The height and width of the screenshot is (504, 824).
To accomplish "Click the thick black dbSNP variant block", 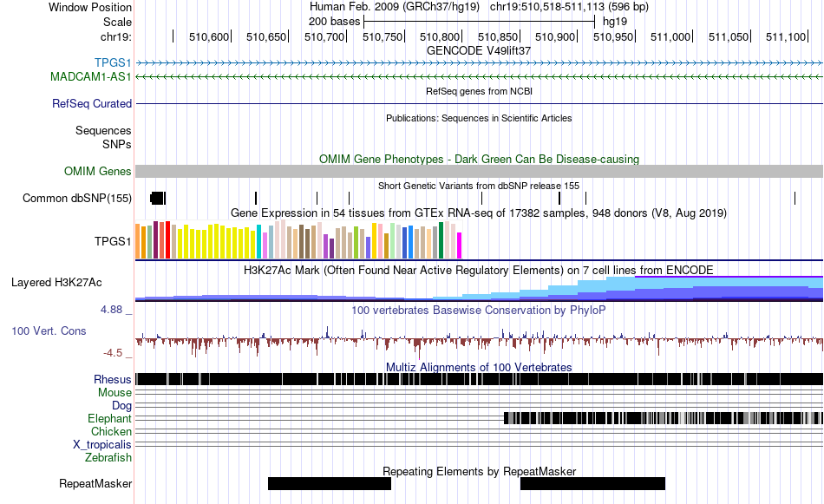I will coord(157,198).
